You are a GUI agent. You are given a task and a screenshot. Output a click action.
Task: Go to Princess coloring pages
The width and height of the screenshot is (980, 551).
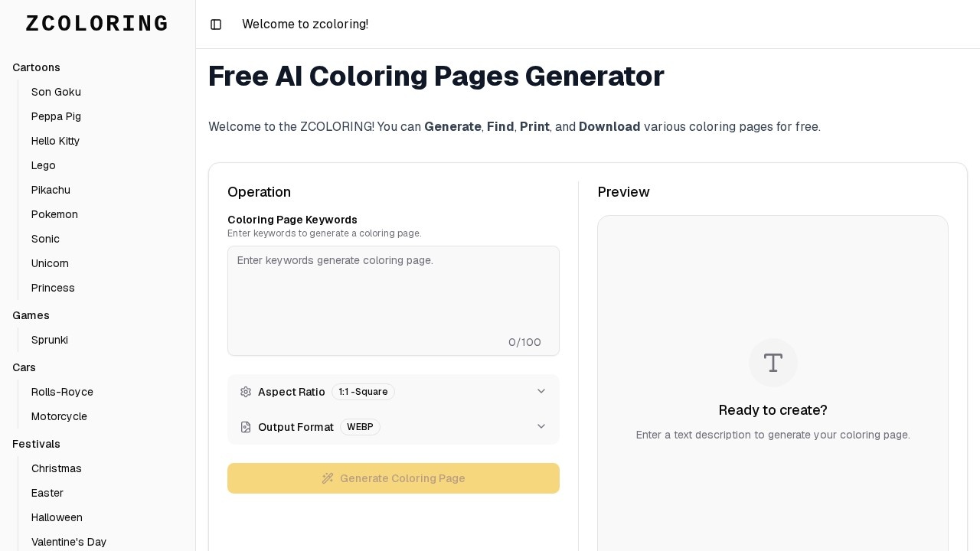(x=53, y=288)
